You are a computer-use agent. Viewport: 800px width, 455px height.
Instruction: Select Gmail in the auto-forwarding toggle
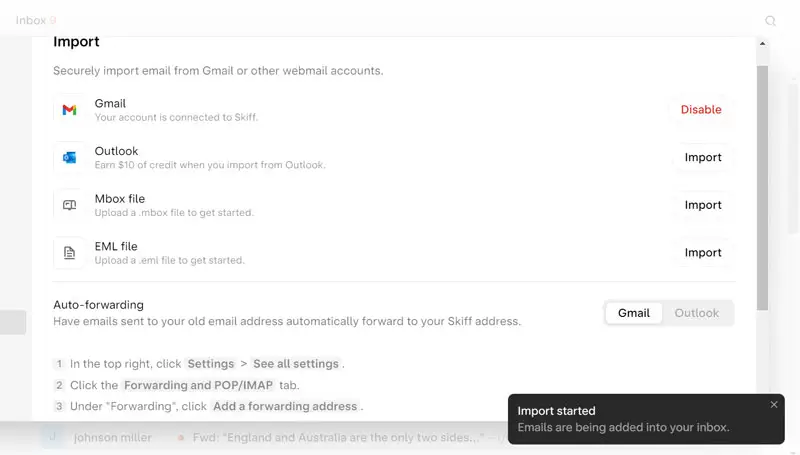pos(634,313)
